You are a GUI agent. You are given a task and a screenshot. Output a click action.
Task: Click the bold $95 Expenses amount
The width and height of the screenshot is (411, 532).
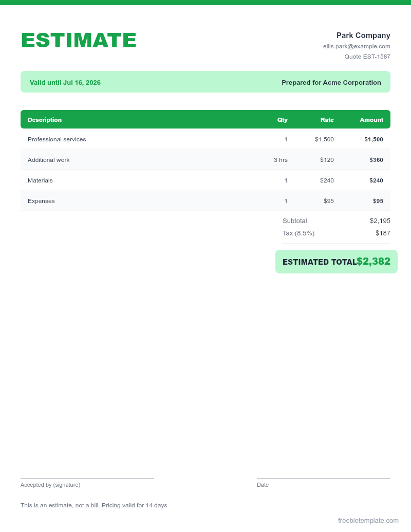click(378, 201)
